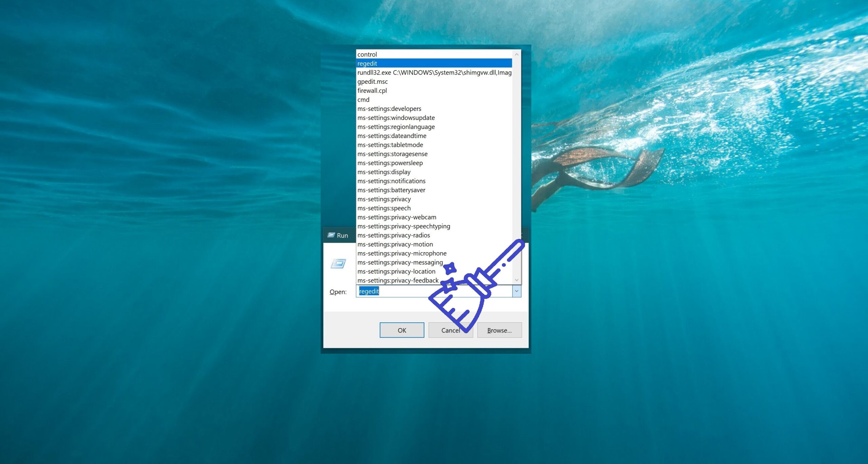Screen dimensions: 868x464
Task: Select gpedit.msc in the dropdown
Action: pos(372,82)
